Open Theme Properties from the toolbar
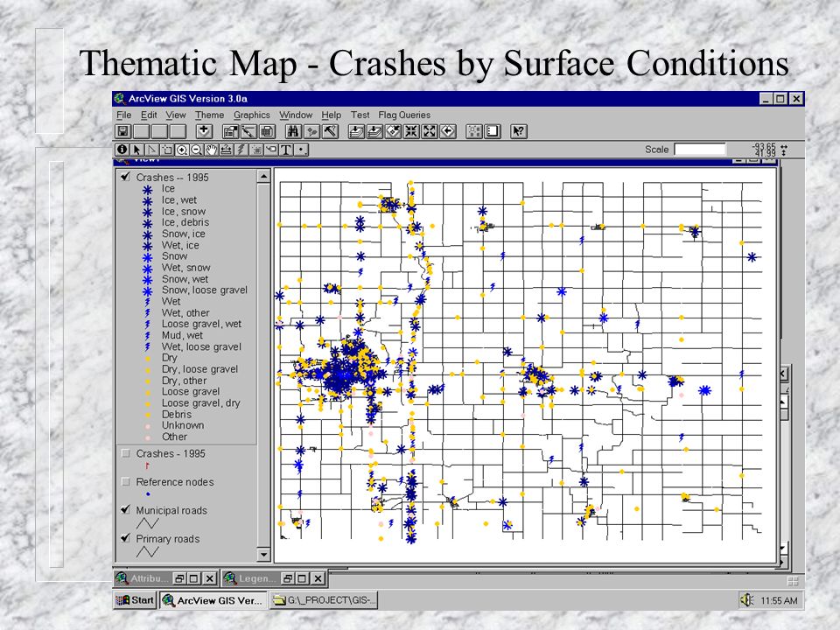 (230, 131)
